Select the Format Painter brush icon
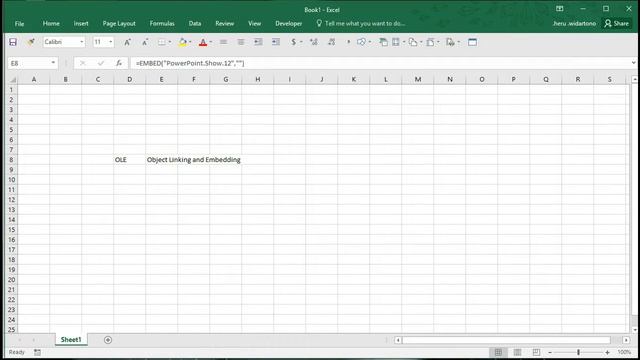640x360 pixels. (x=31, y=42)
